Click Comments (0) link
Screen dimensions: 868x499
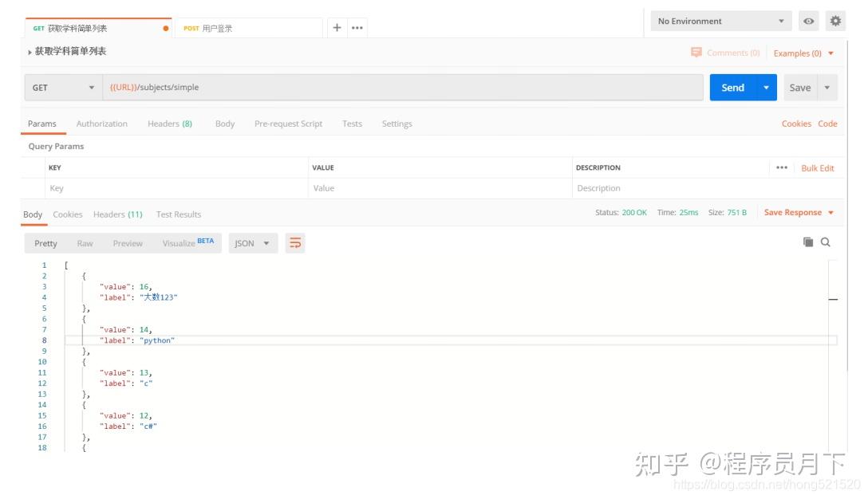pyautogui.click(x=733, y=53)
